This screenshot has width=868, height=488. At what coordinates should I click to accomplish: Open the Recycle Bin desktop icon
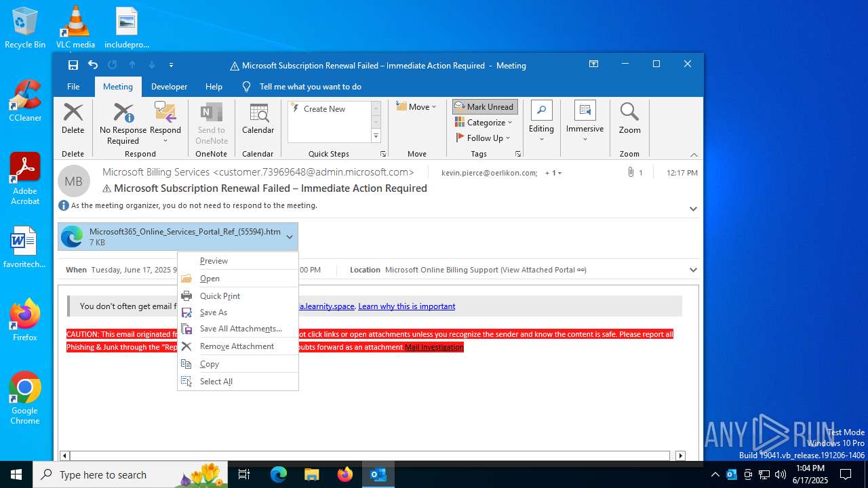coord(25,28)
